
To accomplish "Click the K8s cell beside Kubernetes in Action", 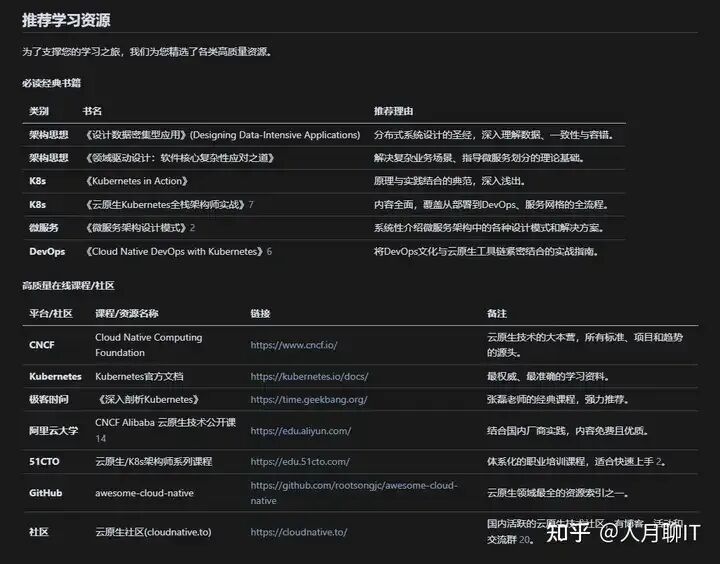I will tap(38, 181).
